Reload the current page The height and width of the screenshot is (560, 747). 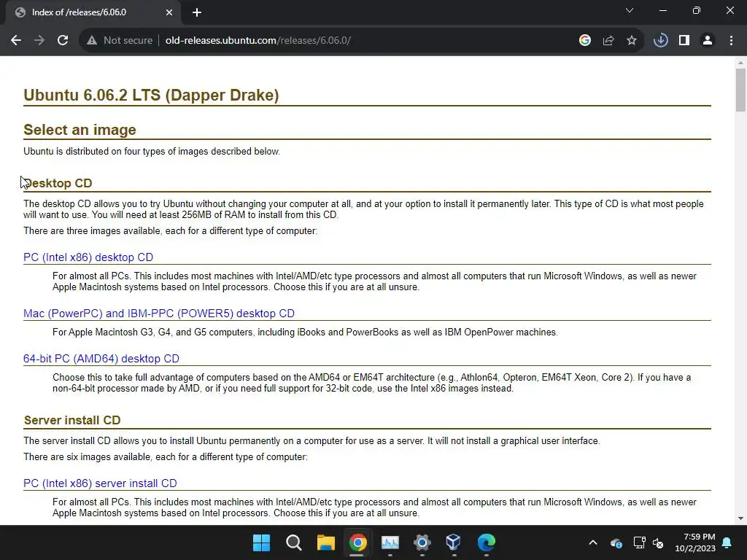click(63, 41)
